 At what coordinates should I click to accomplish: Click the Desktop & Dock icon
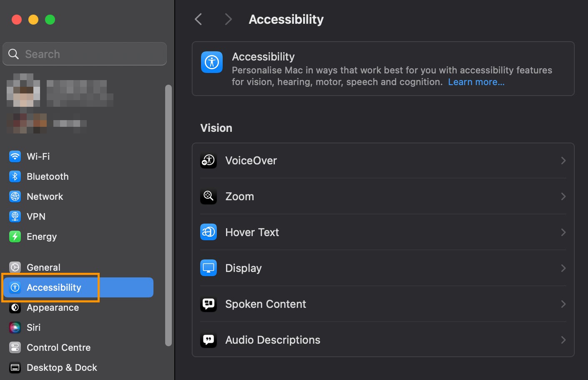tap(15, 367)
